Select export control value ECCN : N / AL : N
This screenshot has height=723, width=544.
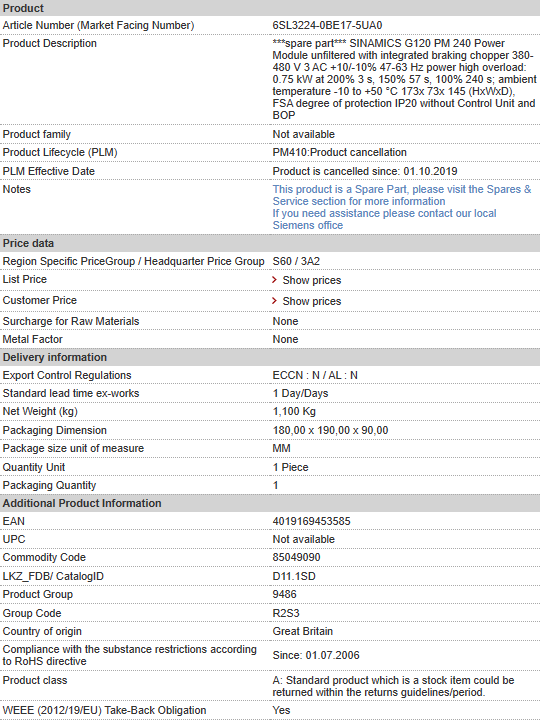coord(315,375)
